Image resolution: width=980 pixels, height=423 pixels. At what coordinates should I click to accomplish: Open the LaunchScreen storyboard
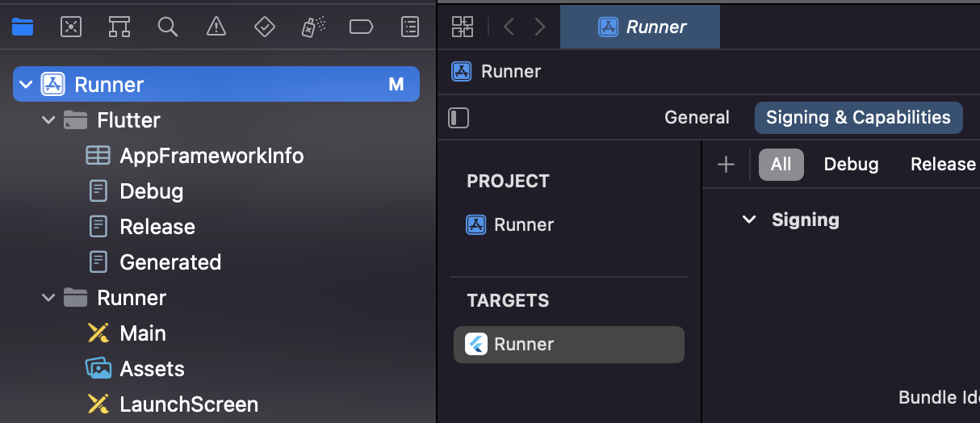pyautogui.click(x=189, y=404)
